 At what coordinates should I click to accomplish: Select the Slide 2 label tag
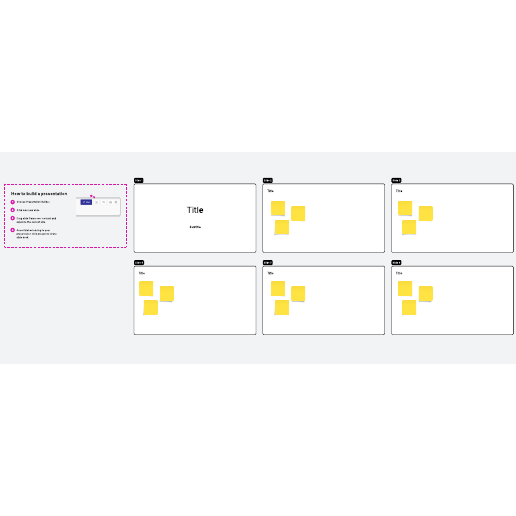pos(268,180)
